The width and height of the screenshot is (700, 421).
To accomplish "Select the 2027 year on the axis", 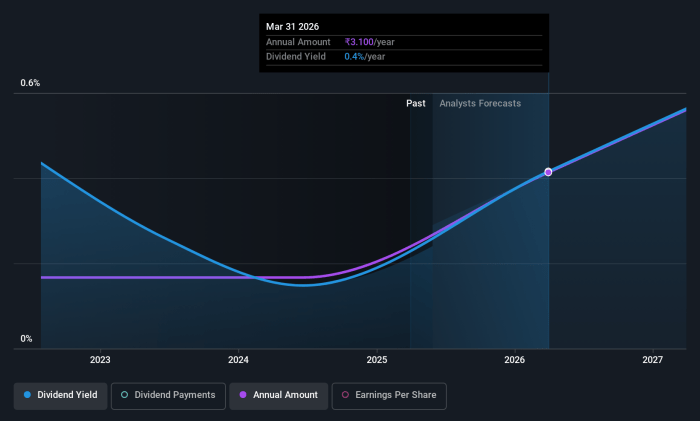I will (x=653, y=359).
